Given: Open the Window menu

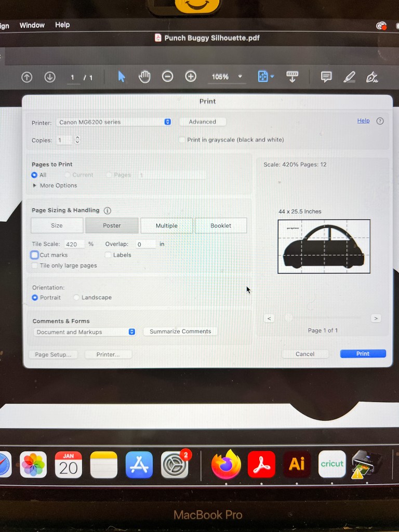Looking at the screenshot, I should tap(32, 25).
